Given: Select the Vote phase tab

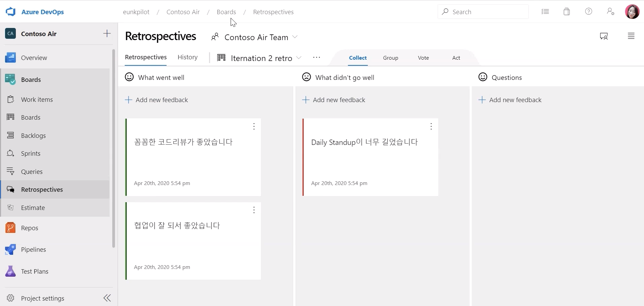Looking at the screenshot, I should (423, 58).
